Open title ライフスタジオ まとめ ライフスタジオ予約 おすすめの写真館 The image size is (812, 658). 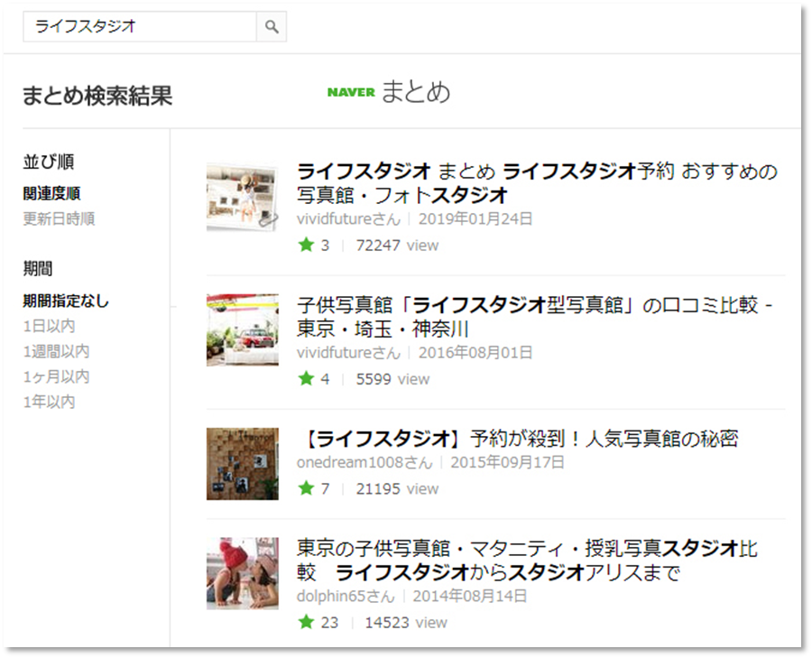click(x=537, y=183)
